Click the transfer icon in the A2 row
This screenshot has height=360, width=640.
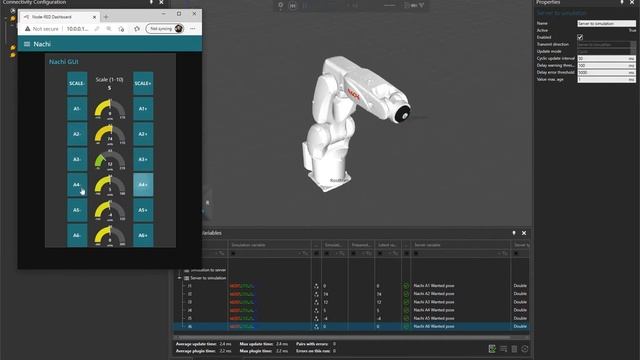click(x=316, y=294)
